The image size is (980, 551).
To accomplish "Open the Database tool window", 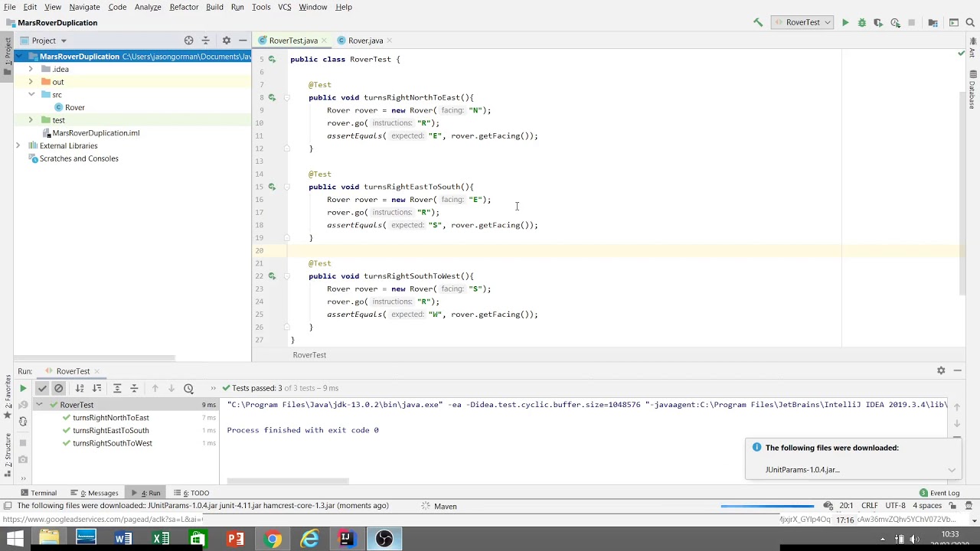I will click(x=973, y=90).
